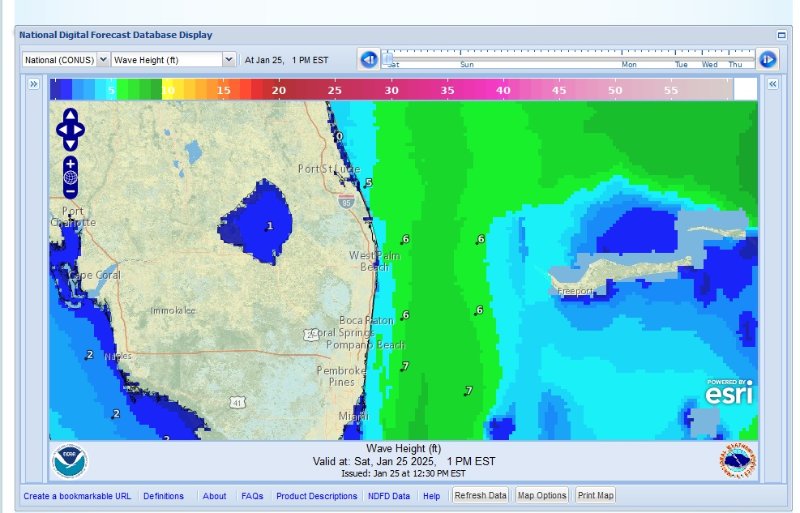Pan the map right with arrow
The image size is (800, 513).
tap(81, 129)
